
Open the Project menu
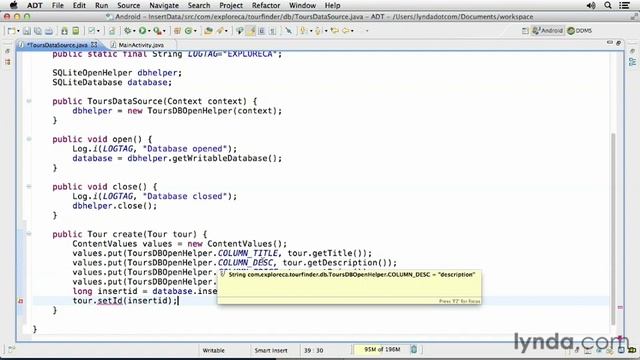(231, 5)
